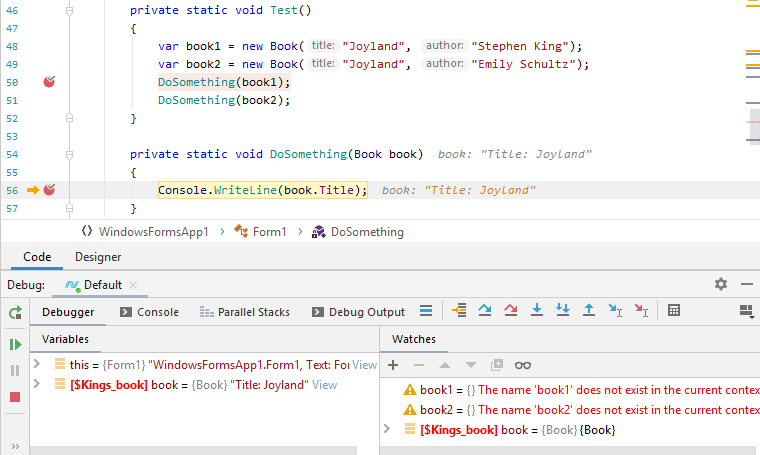The image size is (760, 455).
Task: Move watch down arrow
Action: click(471, 365)
